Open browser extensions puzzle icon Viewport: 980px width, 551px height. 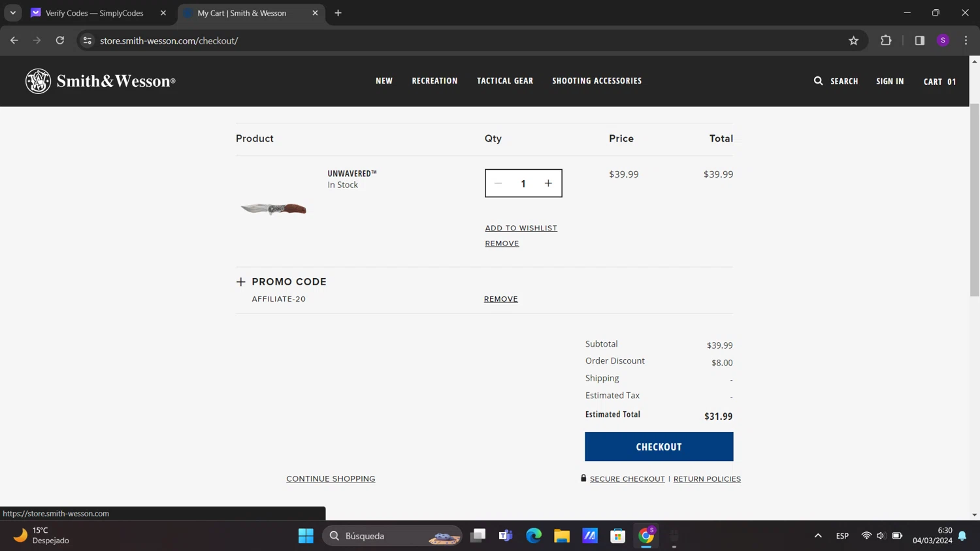pos(886,40)
